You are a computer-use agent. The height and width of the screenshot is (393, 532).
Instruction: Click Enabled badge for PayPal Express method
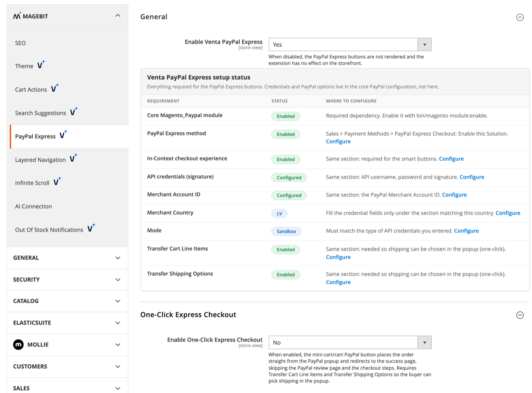click(286, 134)
